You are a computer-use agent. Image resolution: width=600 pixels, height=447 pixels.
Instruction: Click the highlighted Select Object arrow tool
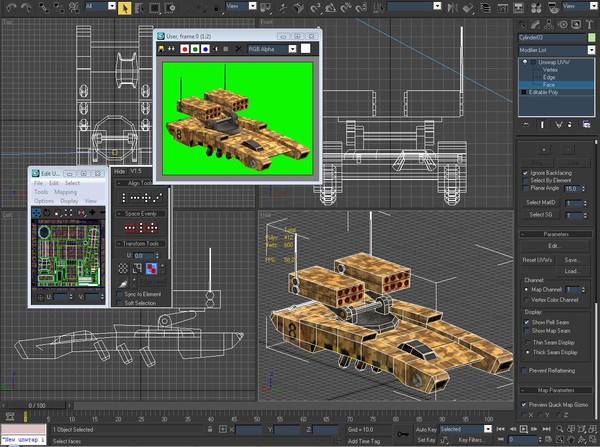pyautogui.click(x=124, y=7)
